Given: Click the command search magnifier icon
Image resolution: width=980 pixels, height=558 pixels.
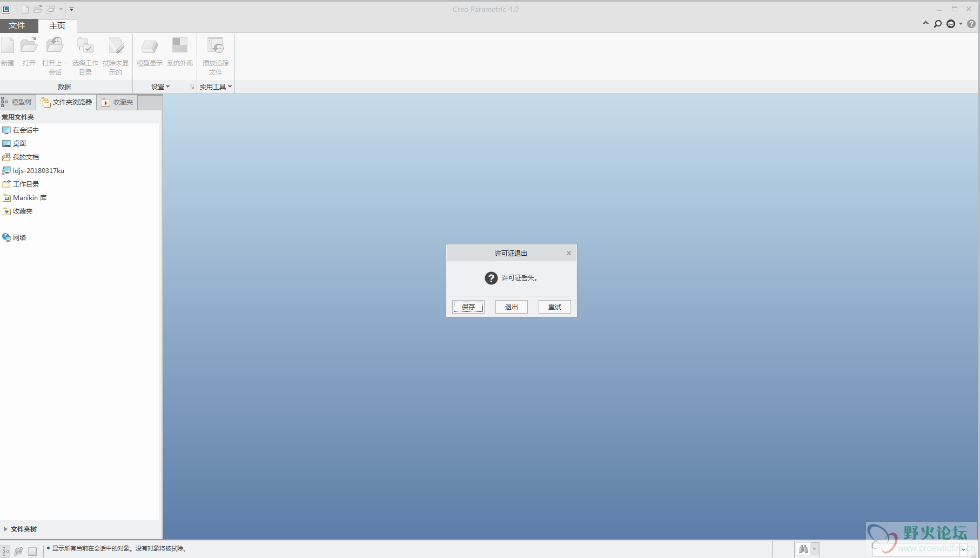Looking at the screenshot, I should tap(938, 24).
